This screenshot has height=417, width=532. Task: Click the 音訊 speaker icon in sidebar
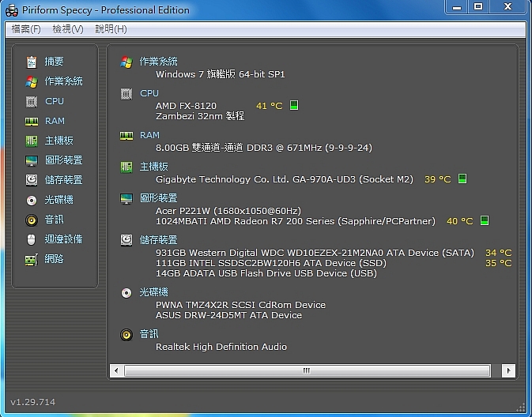[32, 220]
